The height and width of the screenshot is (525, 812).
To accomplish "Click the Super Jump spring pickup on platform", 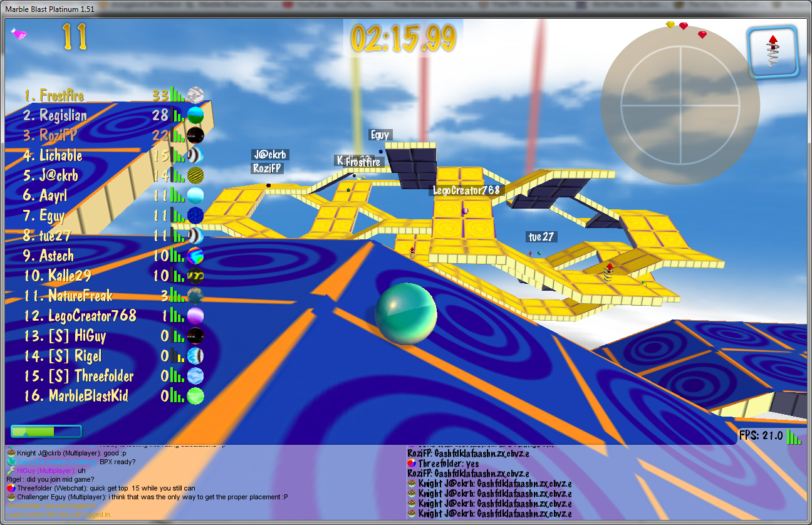I will (x=608, y=273).
